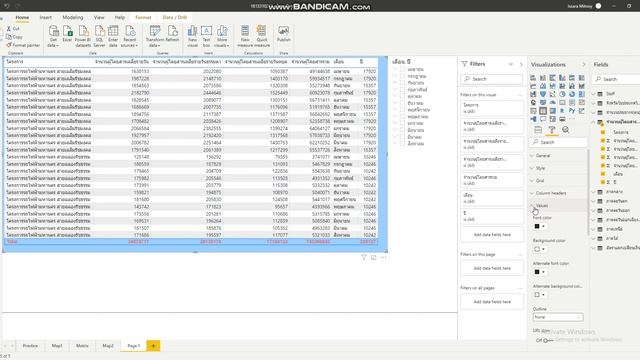Screen dimensions: 640x360
Task: Select the Stacked bar chart visualization
Action: 533,78
